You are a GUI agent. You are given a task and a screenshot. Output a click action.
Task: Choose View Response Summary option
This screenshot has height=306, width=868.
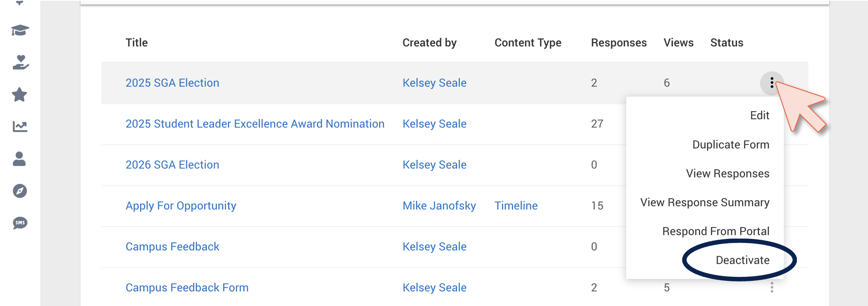pos(705,202)
